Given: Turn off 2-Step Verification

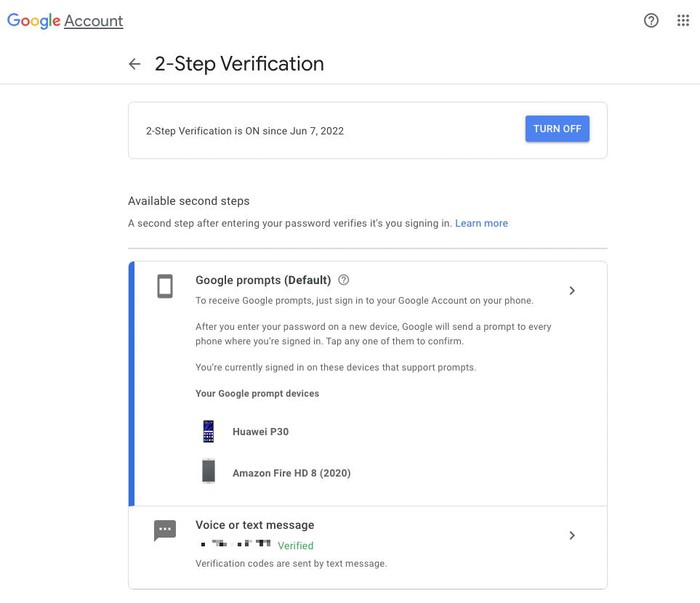Looking at the screenshot, I should coord(557,129).
